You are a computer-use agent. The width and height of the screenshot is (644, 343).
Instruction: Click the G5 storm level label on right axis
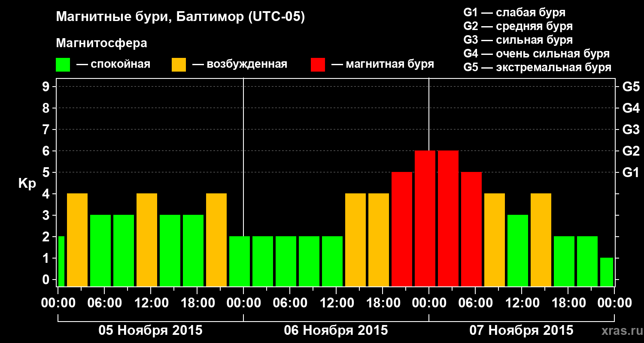coord(631,87)
